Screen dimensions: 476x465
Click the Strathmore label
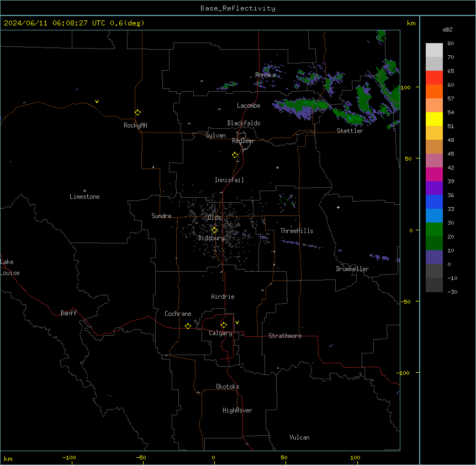tap(285, 336)
